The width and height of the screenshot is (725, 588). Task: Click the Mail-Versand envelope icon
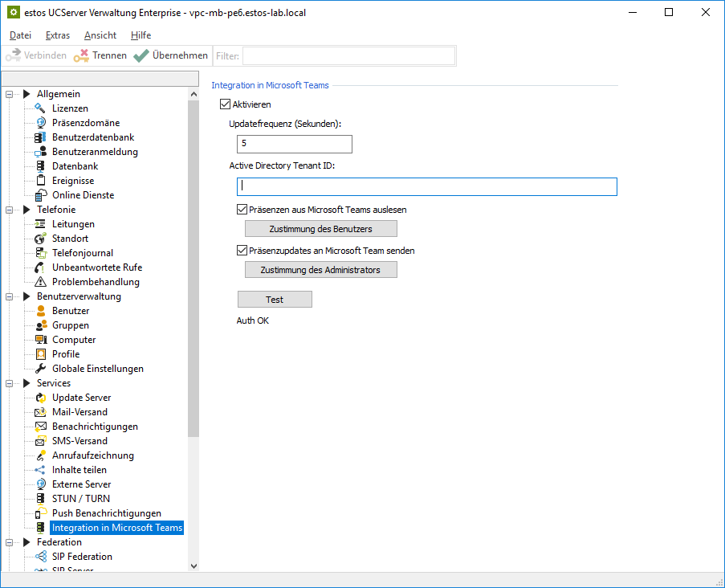point(40,412)
